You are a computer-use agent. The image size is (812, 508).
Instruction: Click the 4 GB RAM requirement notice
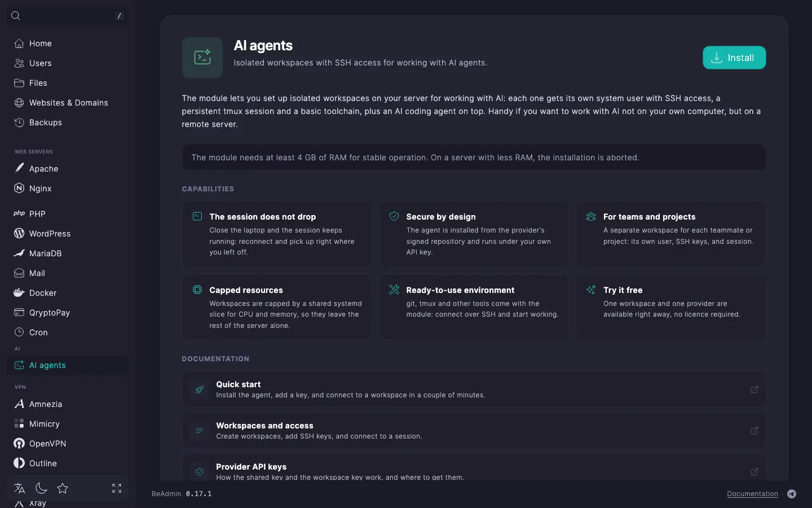[x=474, y=157]
